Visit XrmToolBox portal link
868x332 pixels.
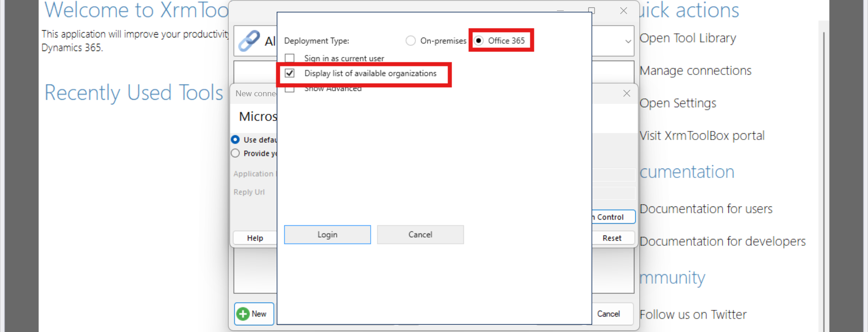point(702,136)
